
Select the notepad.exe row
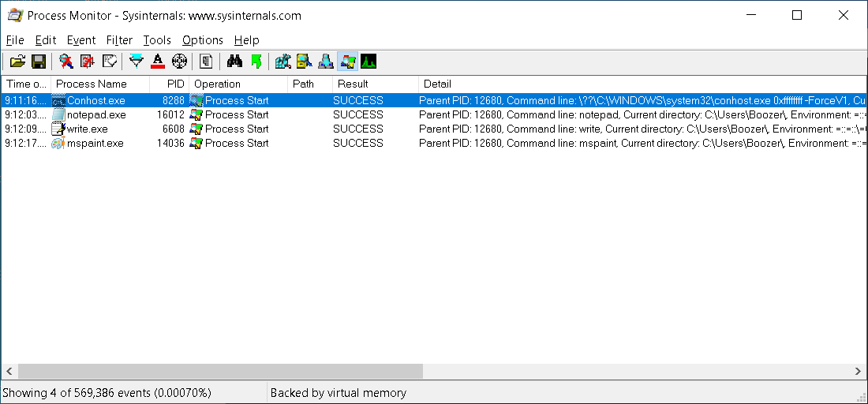pyautogui.click(x=434, y=114)
